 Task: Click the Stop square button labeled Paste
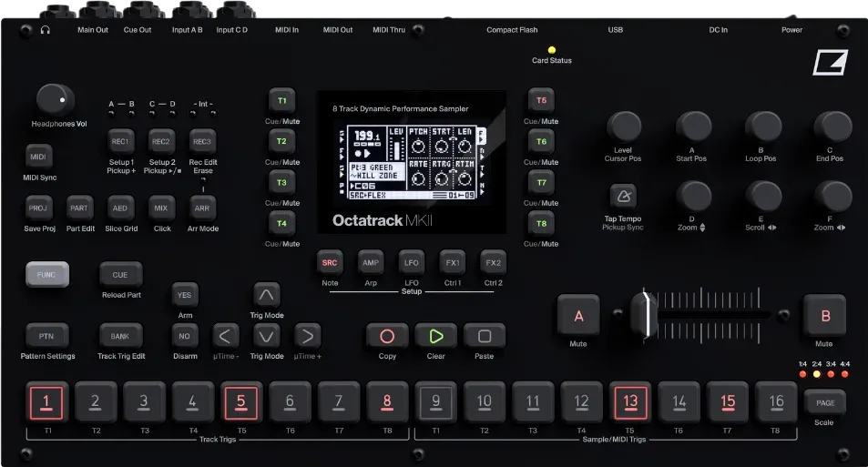coord(485,336)
